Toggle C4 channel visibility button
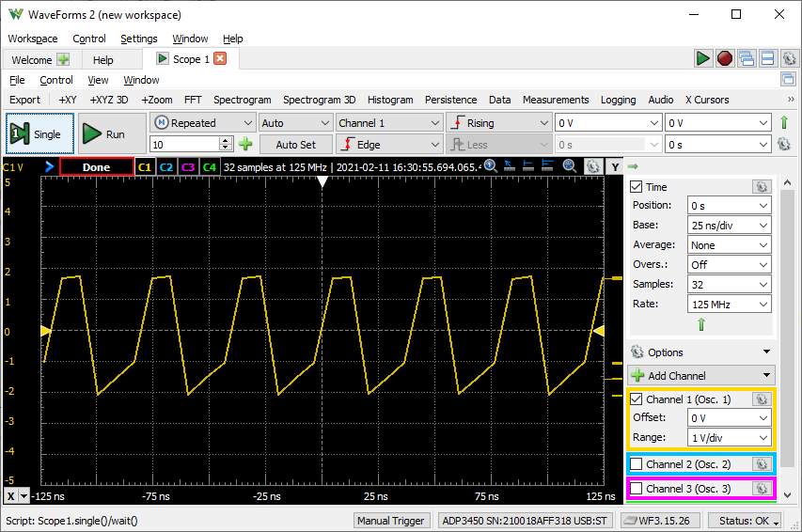This screenshot has height=532, width=802. point(209,167)
